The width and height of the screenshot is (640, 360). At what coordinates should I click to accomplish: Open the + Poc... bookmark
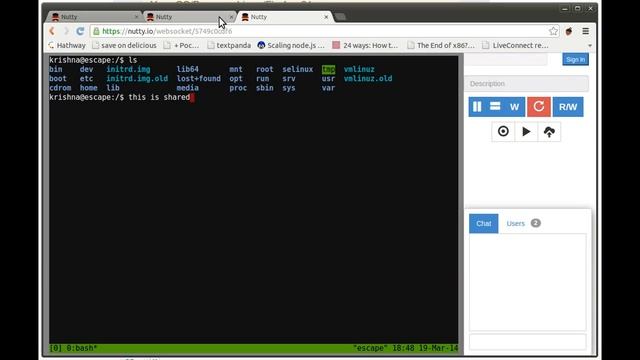click(182, 45)
